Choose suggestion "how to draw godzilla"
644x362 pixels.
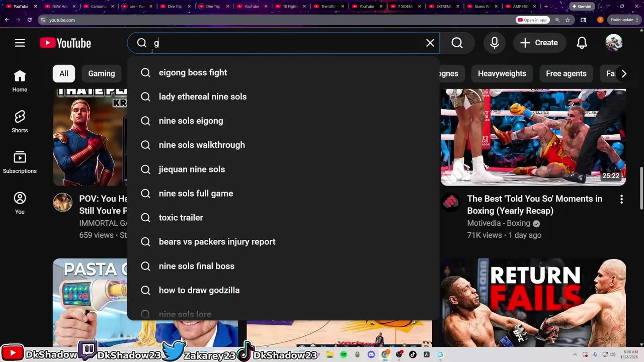coord(283,290)
